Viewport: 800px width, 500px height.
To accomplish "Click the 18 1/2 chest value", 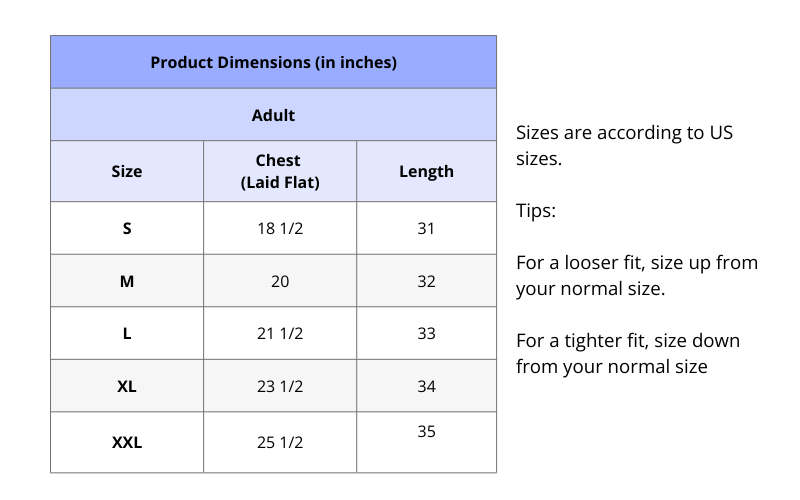I will click(x=279, y=228).
